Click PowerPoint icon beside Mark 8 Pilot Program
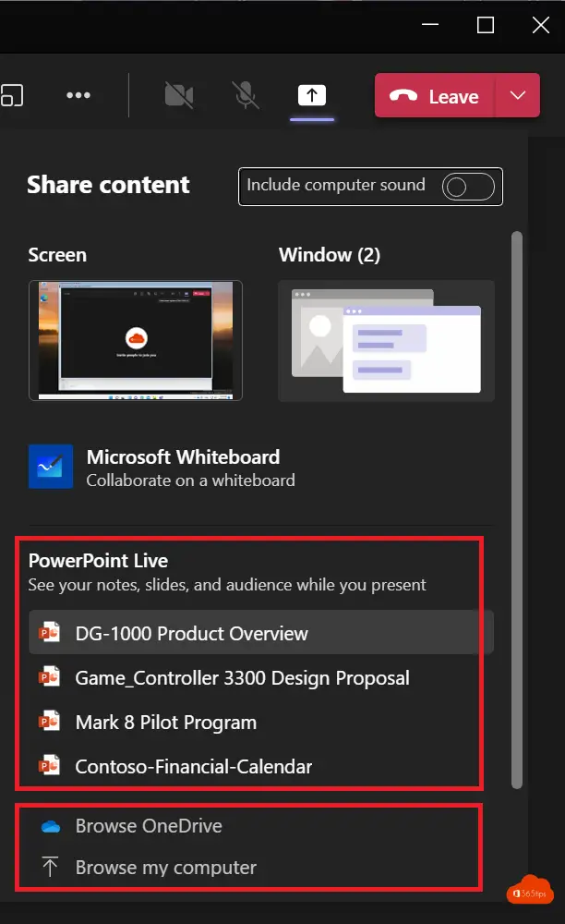The width and height of the screenshot is (565, 924). 50,721
